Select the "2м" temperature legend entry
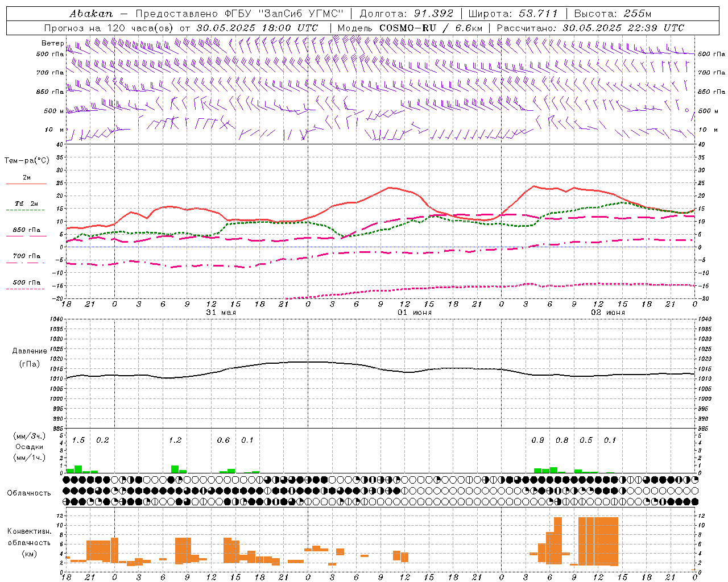 pos(27,177)
